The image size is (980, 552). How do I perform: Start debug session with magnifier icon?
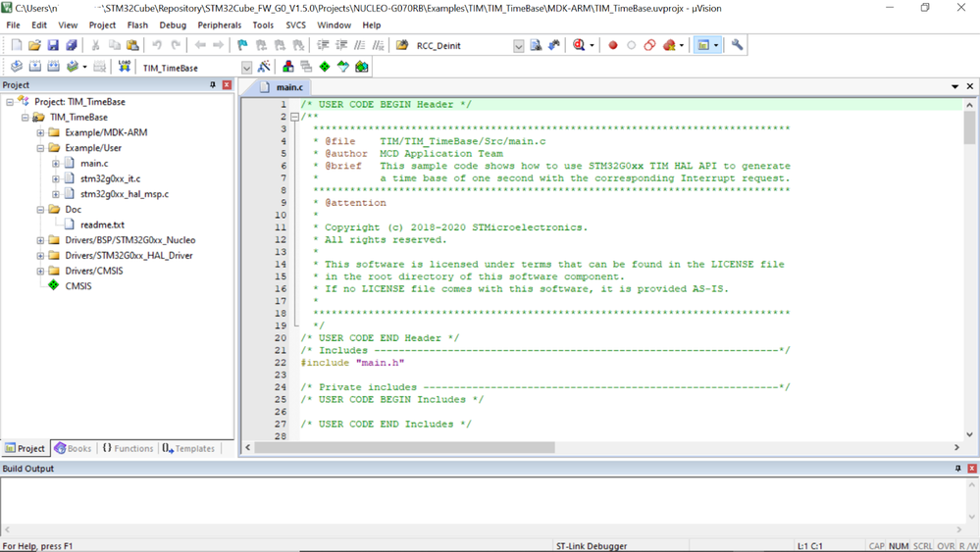580,45
